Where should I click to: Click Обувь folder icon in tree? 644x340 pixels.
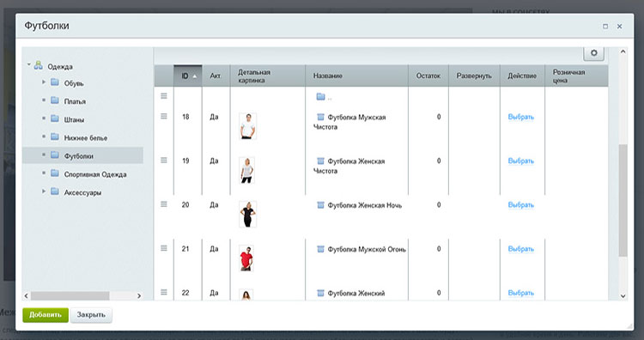point(55,82)
